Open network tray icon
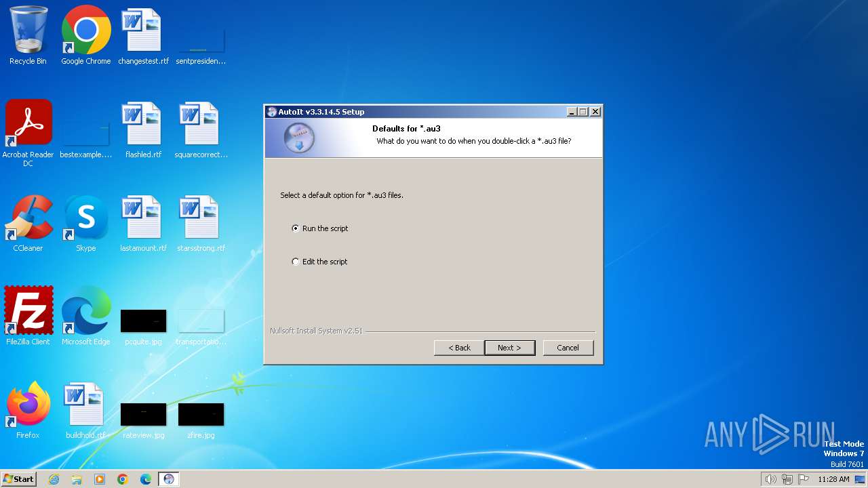This screenshot has width=868, height=488. 787,479
